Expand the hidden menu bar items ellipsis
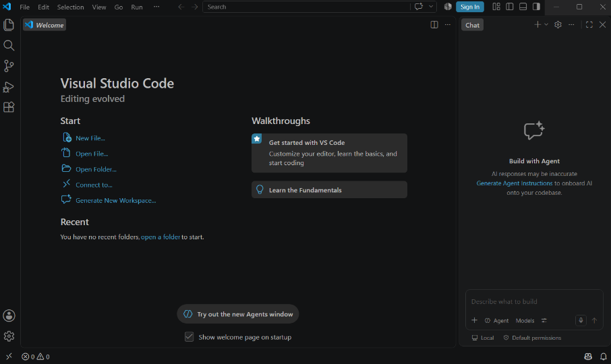This screenshot has height=364, width=611. pos(156,7)
